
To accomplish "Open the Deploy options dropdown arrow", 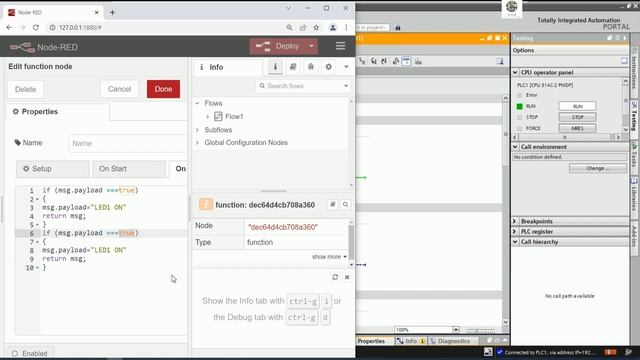I will click(311, 46).
